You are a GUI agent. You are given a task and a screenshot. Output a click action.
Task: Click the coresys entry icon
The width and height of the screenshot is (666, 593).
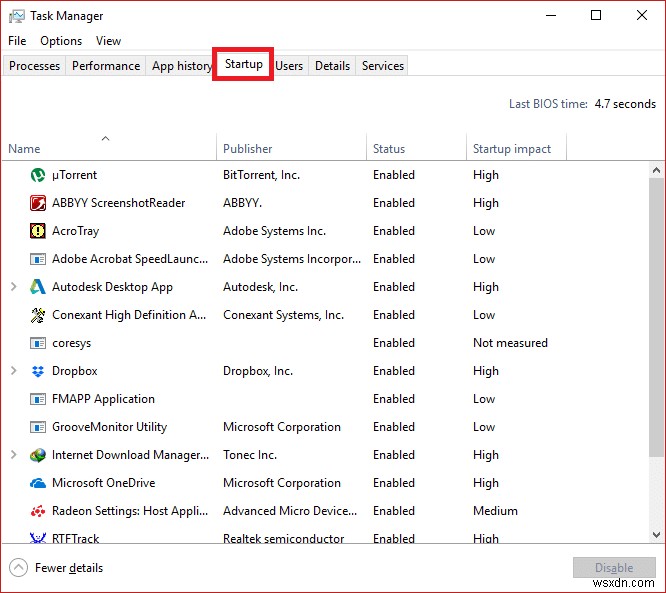[38, 343]
